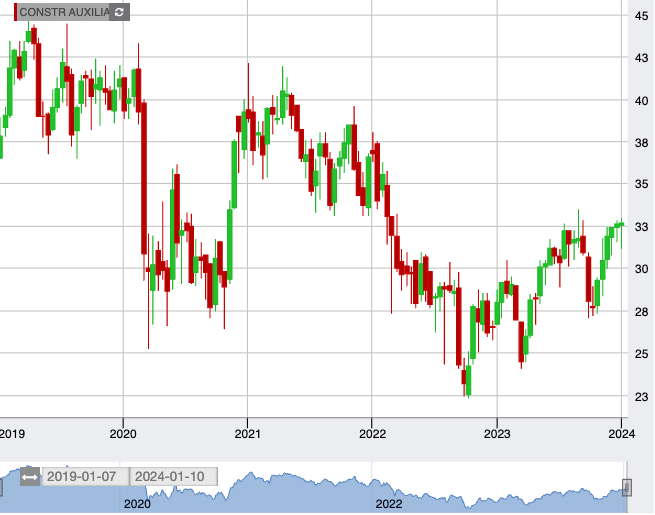Click the red color marker of the series label
Screen dimensions: 655x515
(15, 12)
